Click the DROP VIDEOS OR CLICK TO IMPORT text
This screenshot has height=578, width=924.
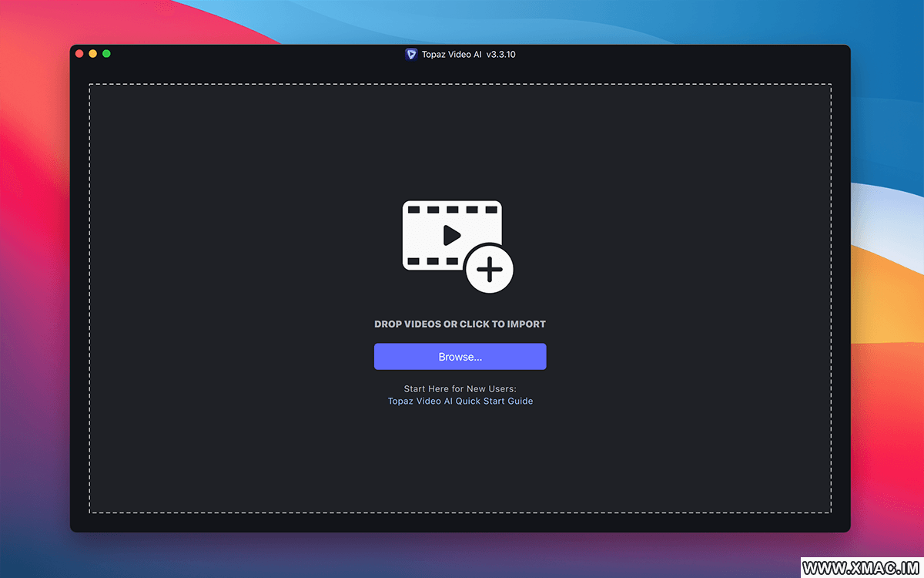[460, 324]
